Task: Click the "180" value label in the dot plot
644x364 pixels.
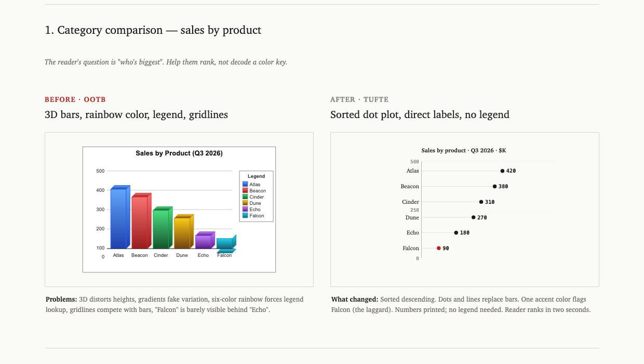Action: pos(465,233)
